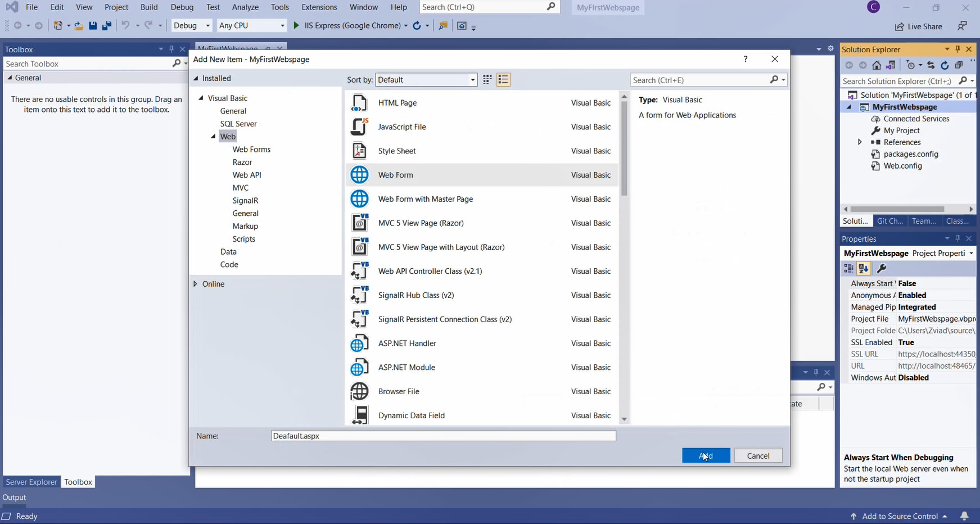
Task: Click the Cancel button
Action: coord(758,455)
